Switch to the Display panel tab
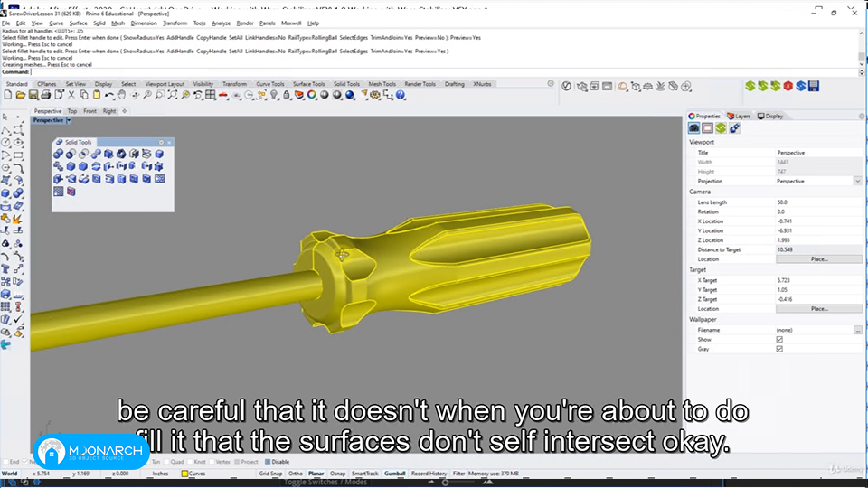This screenshot has width=868, height=488. tap(770, 117)
